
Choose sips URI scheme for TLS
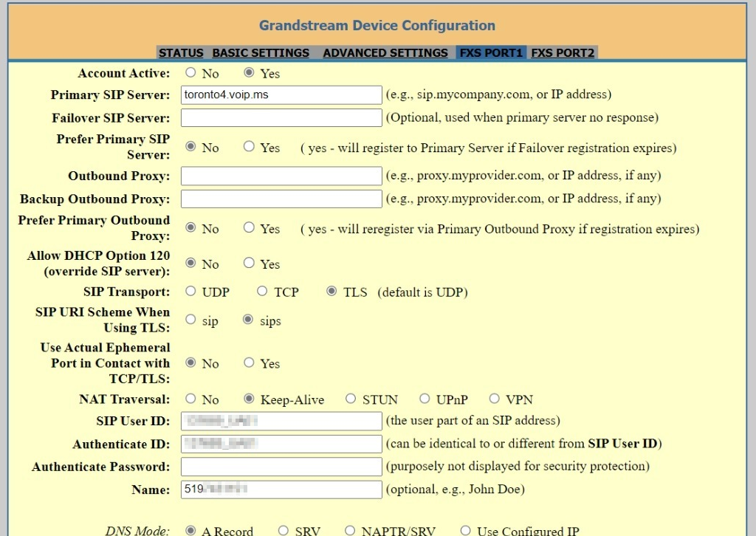(x=248, y=319)
